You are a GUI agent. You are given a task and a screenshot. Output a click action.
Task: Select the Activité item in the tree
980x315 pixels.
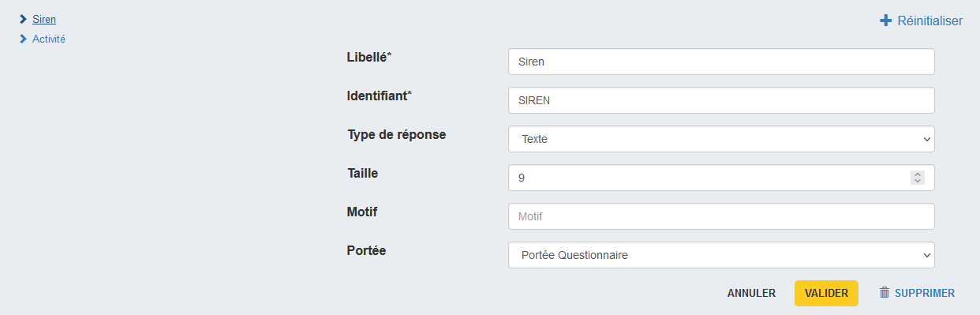click(x=49, y=39)
